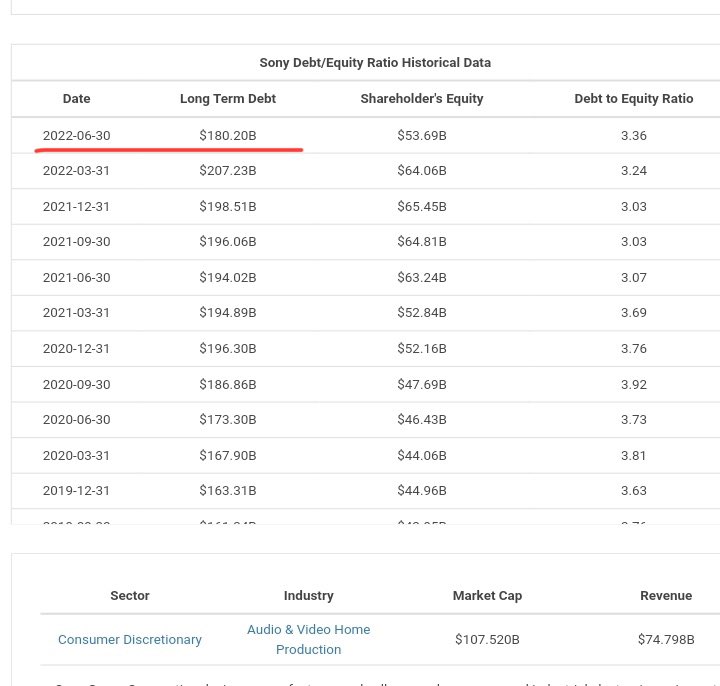The height and width of the screenshot is (686, 720).
Task: Click the debt value $194.02B
Action: (x=228, y=278)
